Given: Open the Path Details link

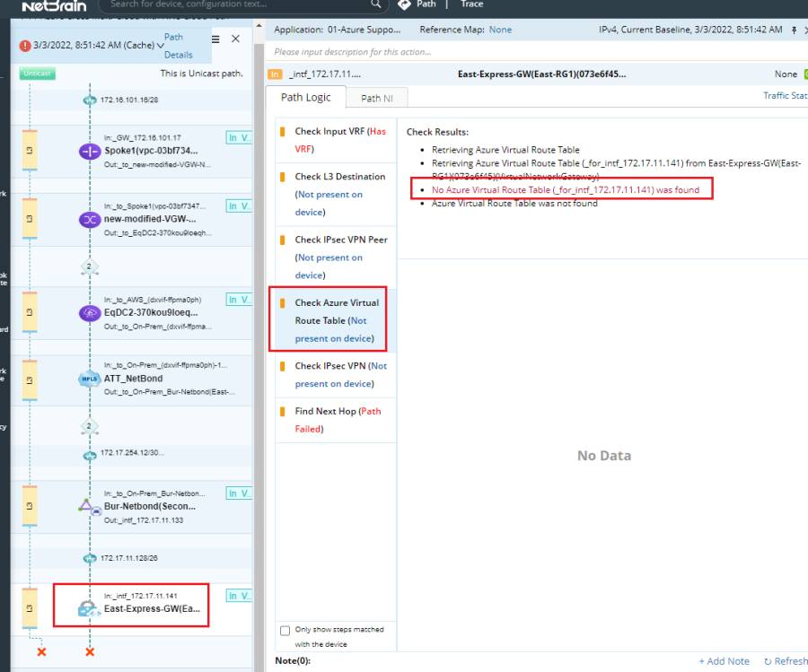Looking at the screenshot, I should [x=178, y=46].
